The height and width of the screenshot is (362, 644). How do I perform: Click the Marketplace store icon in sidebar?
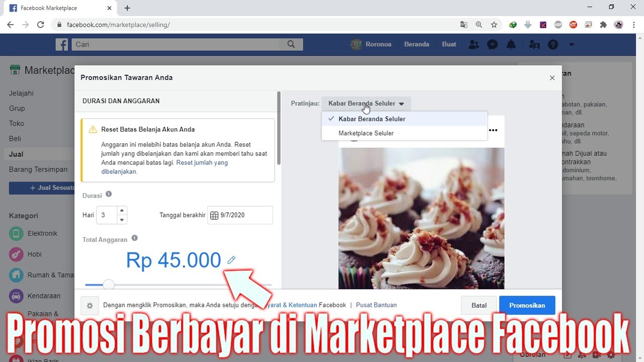pos(15,70)
